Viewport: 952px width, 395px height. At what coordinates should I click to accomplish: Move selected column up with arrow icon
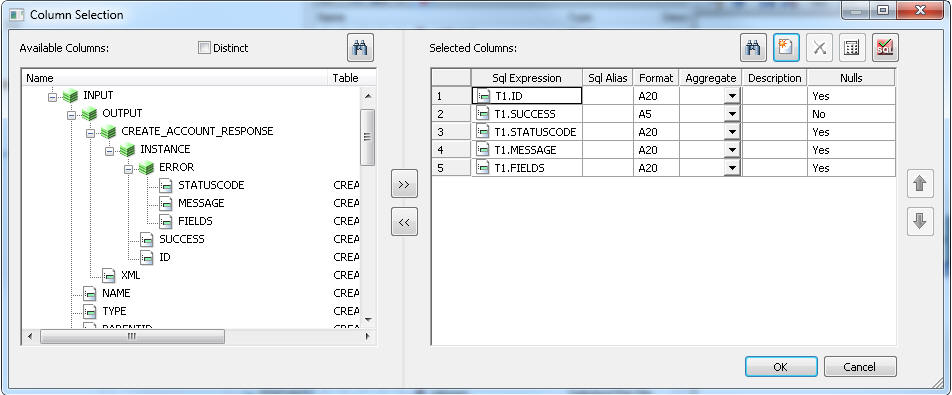click(919, 183)
